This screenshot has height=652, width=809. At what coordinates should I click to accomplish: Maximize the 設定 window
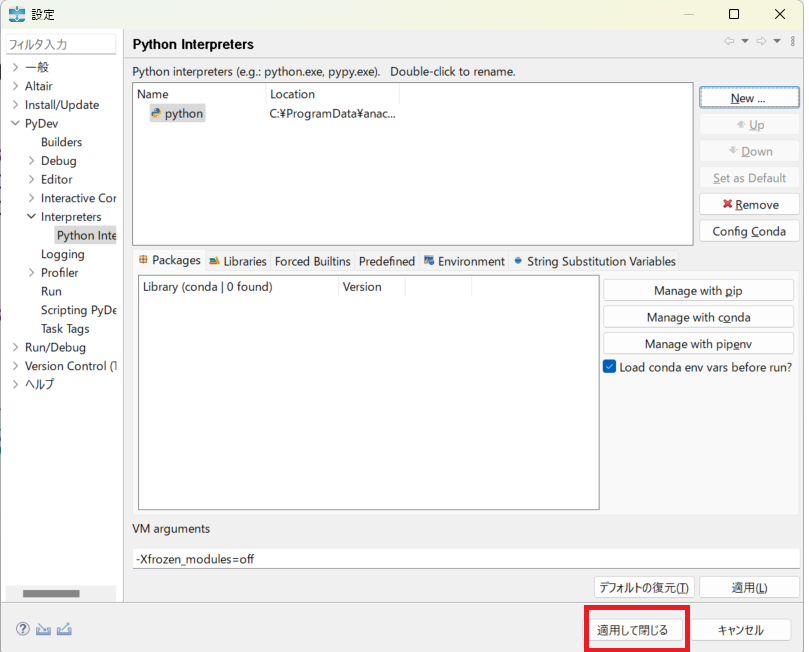pos(734,14)
